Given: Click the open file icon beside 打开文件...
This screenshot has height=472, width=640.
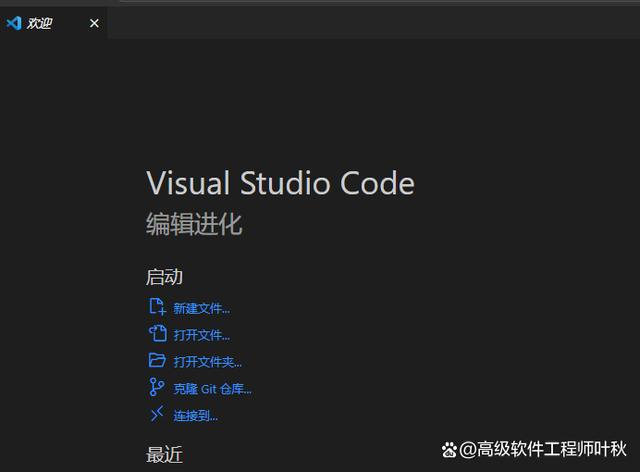Looking at the screenshot, I should 158,334.
